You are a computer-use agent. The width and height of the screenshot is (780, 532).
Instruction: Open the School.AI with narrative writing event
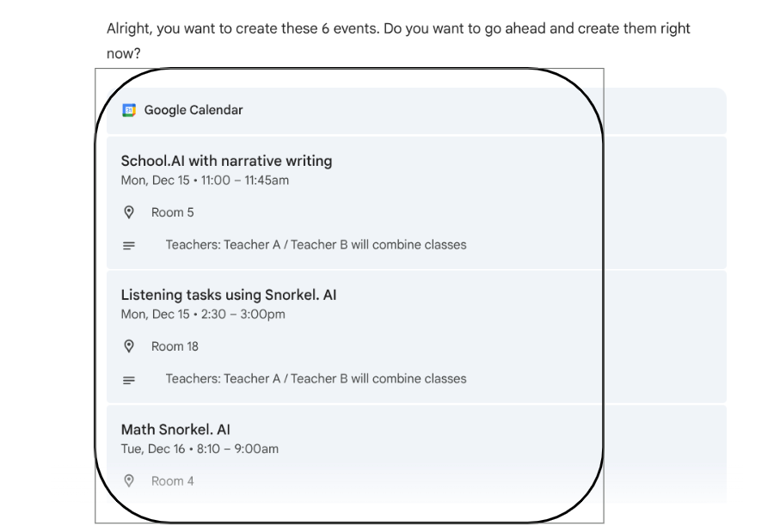[x=226, y=161]
